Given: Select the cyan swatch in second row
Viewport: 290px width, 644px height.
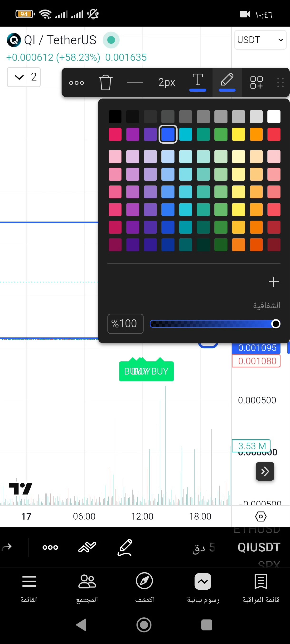Looking at the screenshot, I should tap(186, 134).
